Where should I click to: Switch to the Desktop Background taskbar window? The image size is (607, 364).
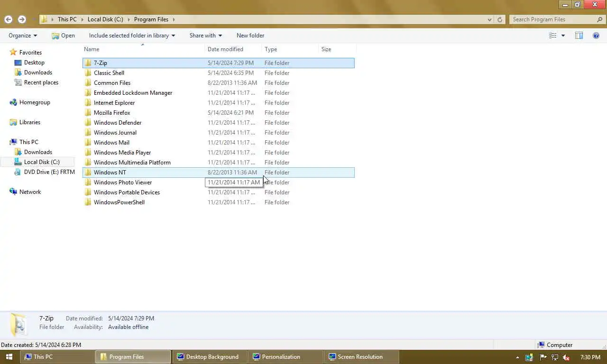[209, 357]
